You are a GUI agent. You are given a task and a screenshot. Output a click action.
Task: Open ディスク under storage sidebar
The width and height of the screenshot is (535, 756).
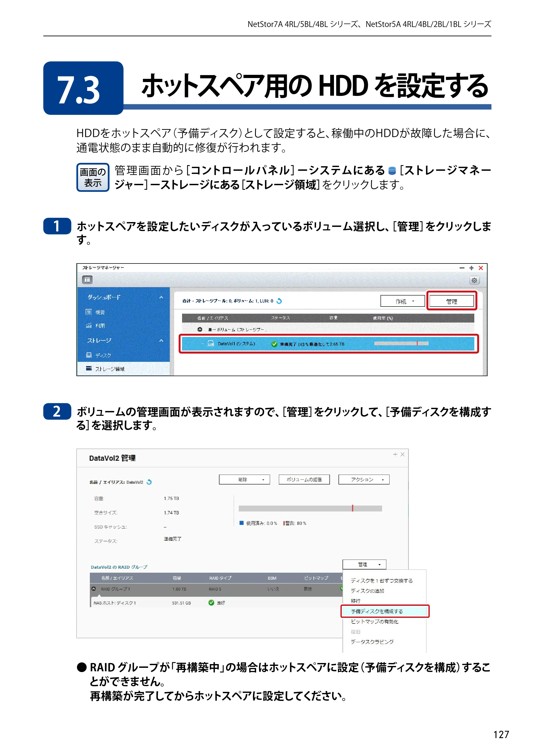[103, 355]
